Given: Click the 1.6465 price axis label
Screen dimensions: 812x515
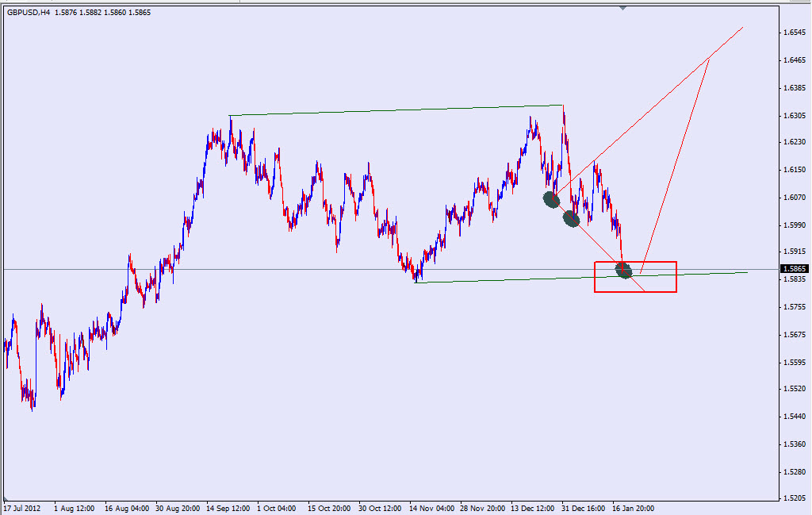Looking at the screenshot, I should click(795, 60).
